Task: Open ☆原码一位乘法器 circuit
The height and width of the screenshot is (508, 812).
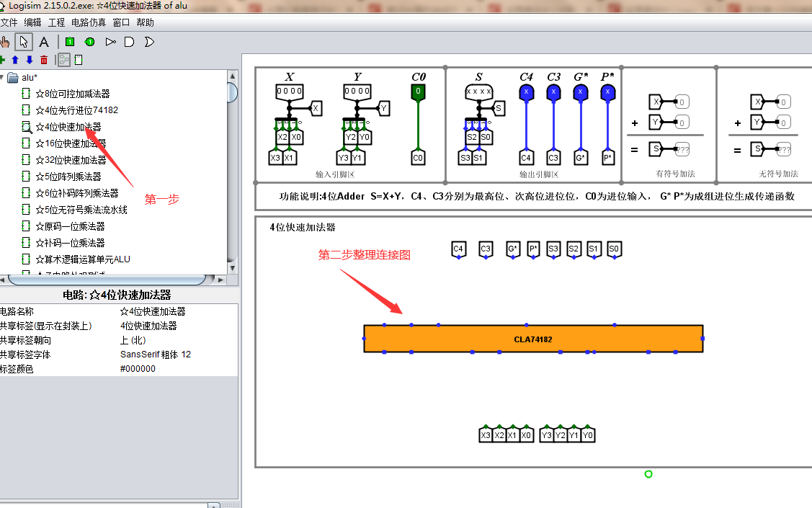Action: [70, 226]
